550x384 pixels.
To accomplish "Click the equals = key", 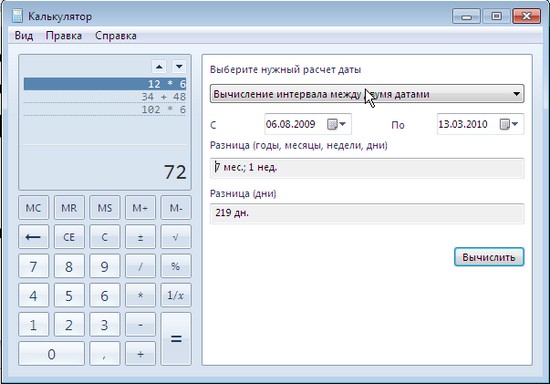I will pos(176,339).
